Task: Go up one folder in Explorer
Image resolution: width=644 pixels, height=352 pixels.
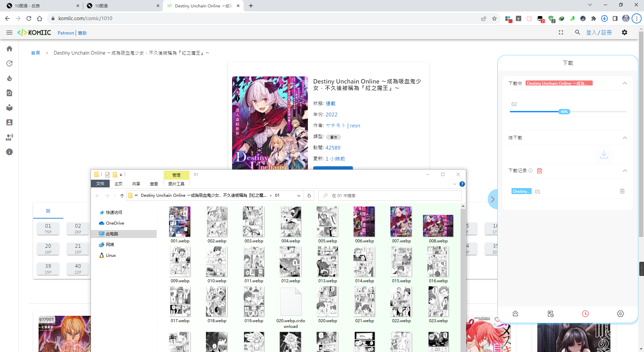Action: click(x=122, y=195)
